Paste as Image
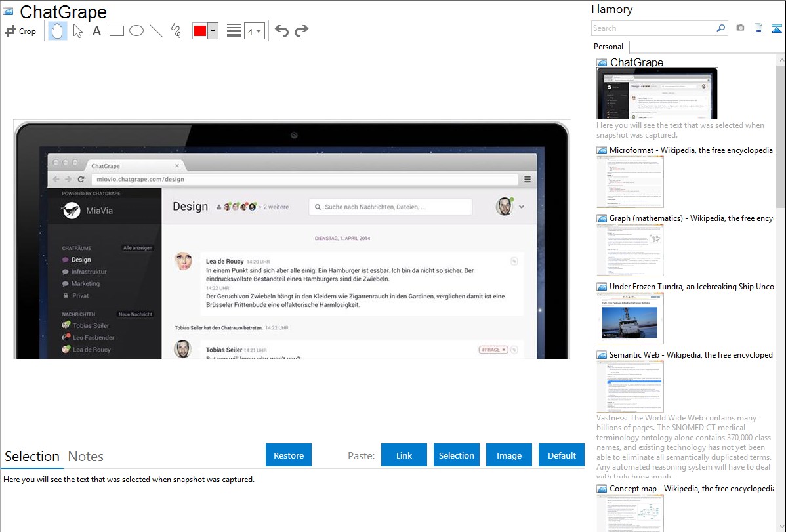This screenshot has height=532, width=786. pos(508,455)
